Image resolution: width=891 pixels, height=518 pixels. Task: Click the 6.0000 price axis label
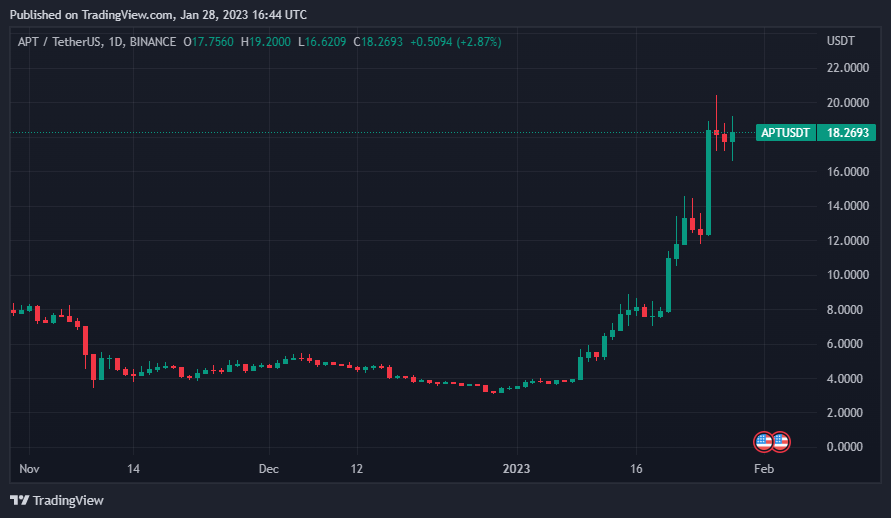(x=844, y=344)
